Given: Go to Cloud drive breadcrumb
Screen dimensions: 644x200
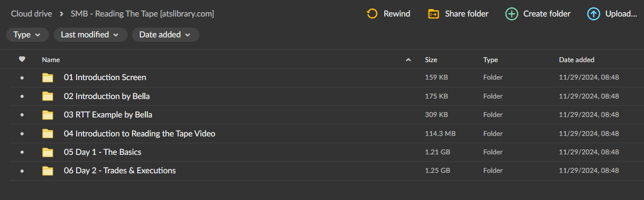Looking at the screenshot, I should pyautogui.click(x=31, y=14).
